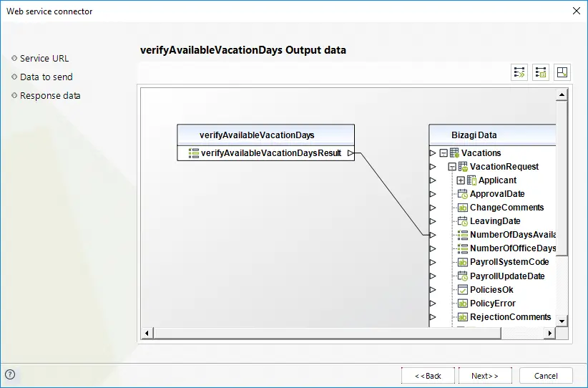Expand the Applicant tree node
Image resolution: width=588 pixels, height=388 pixels.
pyautogui.click(x=461, y=180)
